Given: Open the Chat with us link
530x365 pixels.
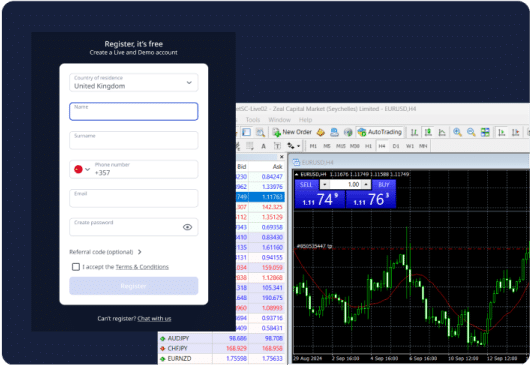Looking at the screenshot, I should point(154,318).
